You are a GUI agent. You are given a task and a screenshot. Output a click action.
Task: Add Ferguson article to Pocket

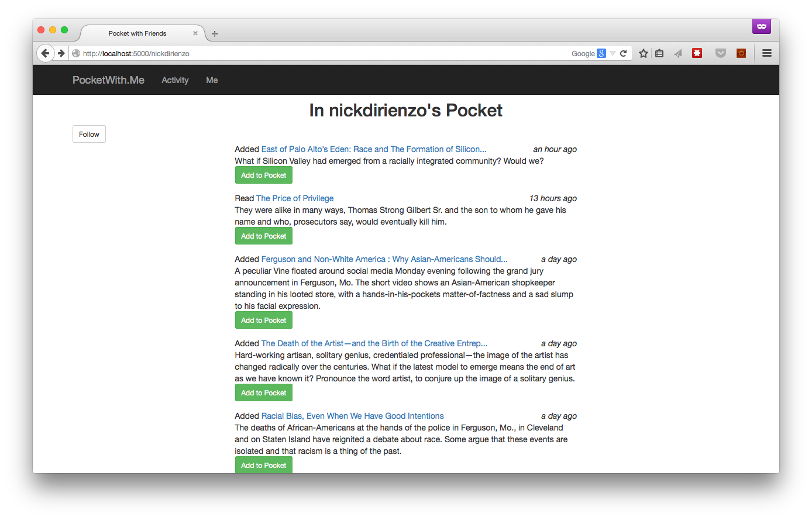click(264, 320)
